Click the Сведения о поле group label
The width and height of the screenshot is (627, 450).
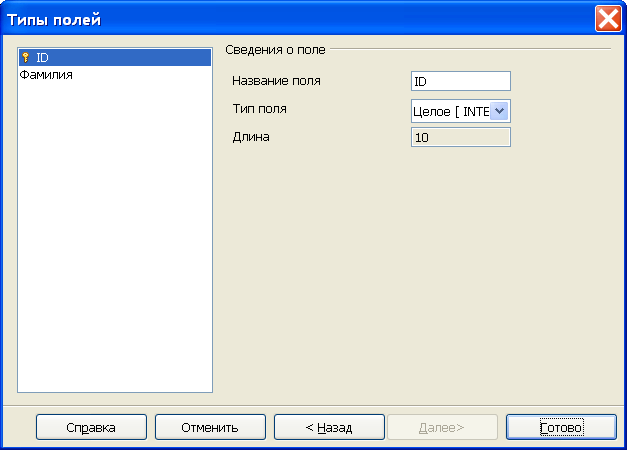coord(275,50)
